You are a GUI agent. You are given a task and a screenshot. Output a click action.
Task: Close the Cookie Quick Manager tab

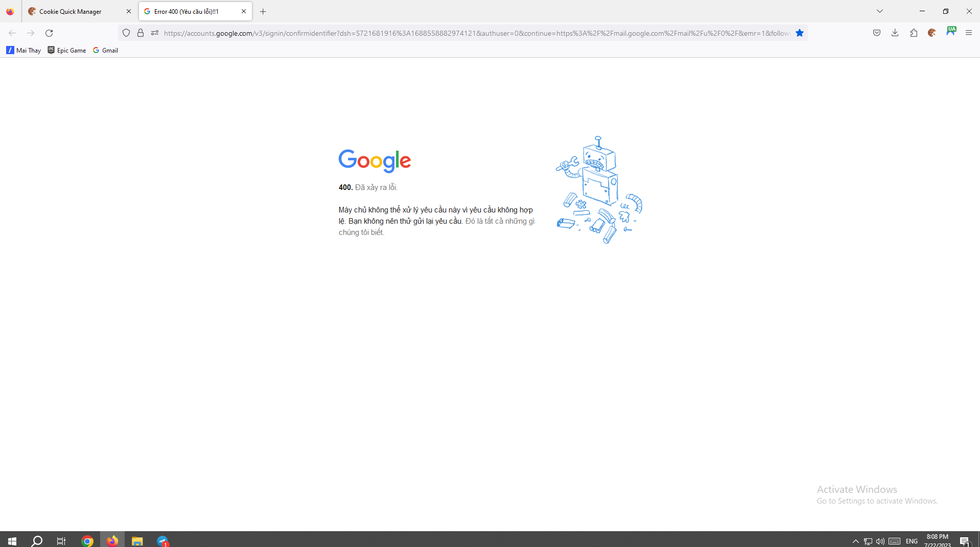coord(128,11)
